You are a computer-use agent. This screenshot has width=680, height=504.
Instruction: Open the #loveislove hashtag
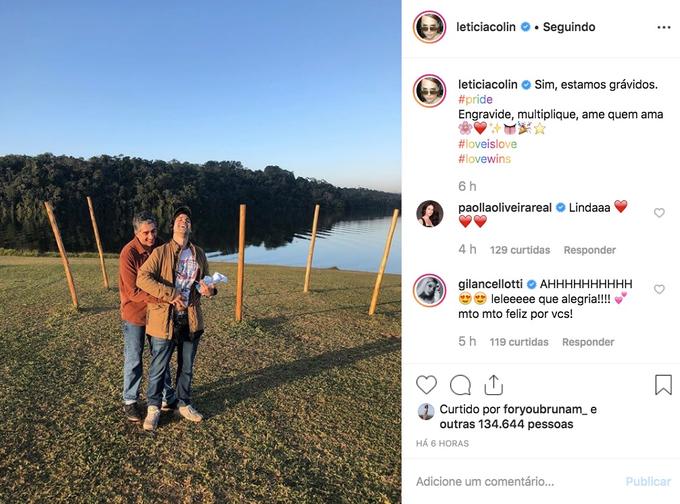pyautogui.click(x=487, y=144)
